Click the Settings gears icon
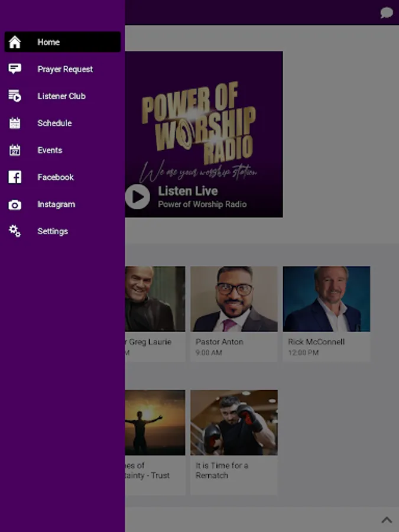 [x=15, y=231]
